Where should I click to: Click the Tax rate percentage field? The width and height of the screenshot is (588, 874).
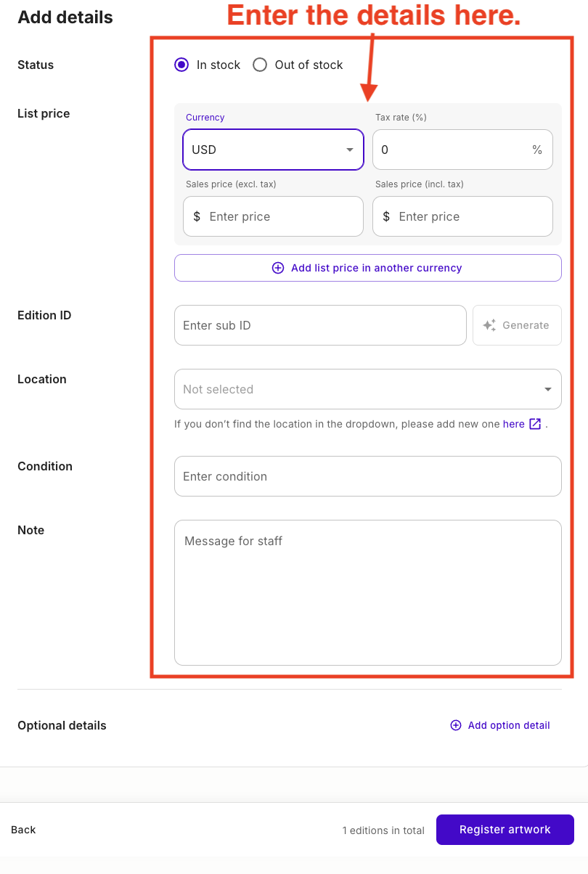(x=462, y=150)
